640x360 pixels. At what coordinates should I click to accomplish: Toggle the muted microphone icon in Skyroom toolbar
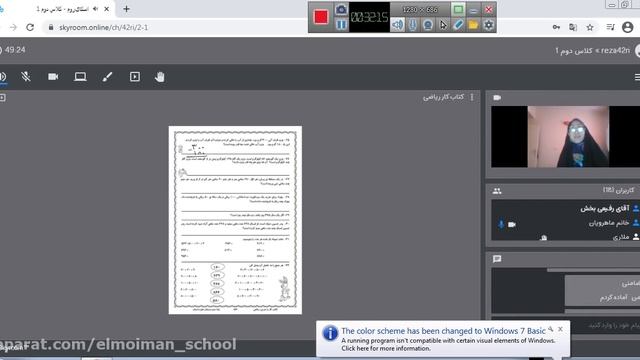[26, 76]
